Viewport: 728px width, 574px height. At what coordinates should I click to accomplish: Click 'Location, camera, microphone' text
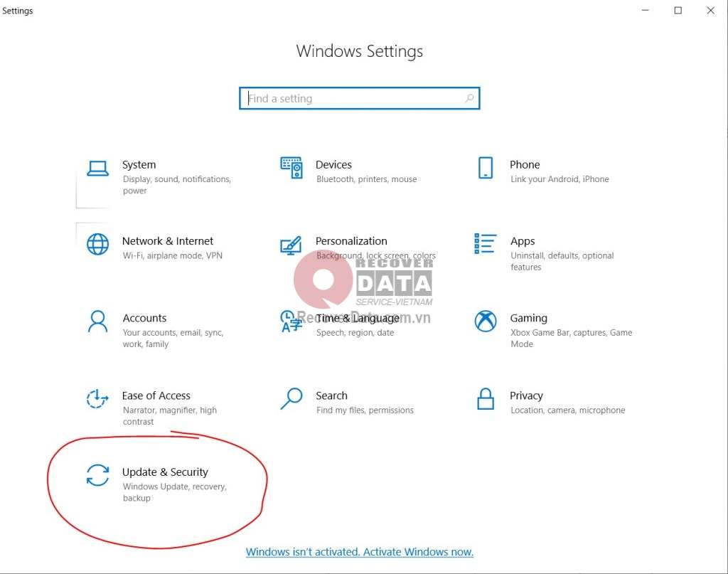[568, 410]
